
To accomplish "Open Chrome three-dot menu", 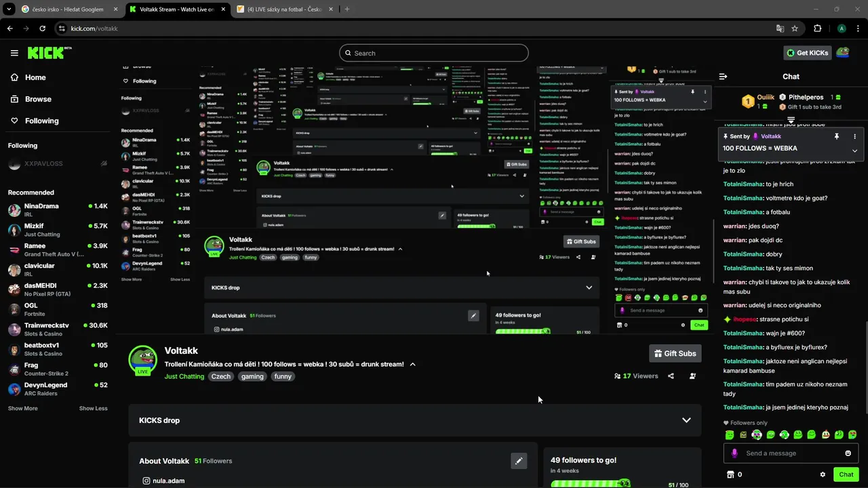I will pos(857,28).
